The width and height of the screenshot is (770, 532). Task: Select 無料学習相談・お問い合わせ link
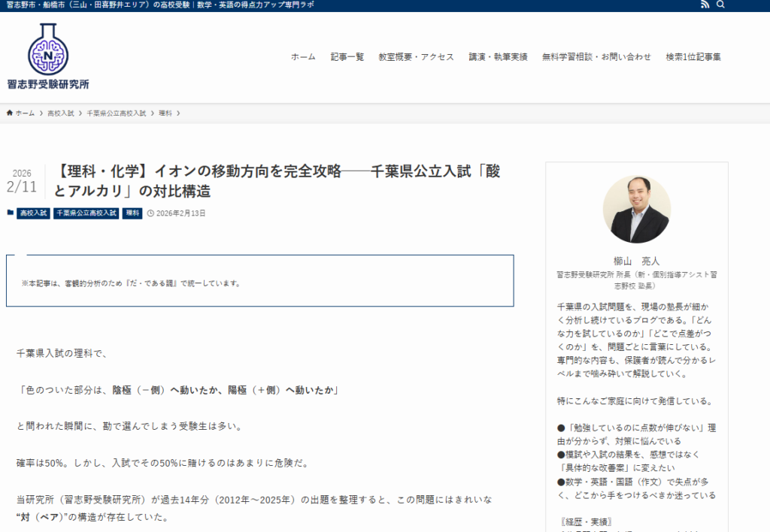point(596,57)
